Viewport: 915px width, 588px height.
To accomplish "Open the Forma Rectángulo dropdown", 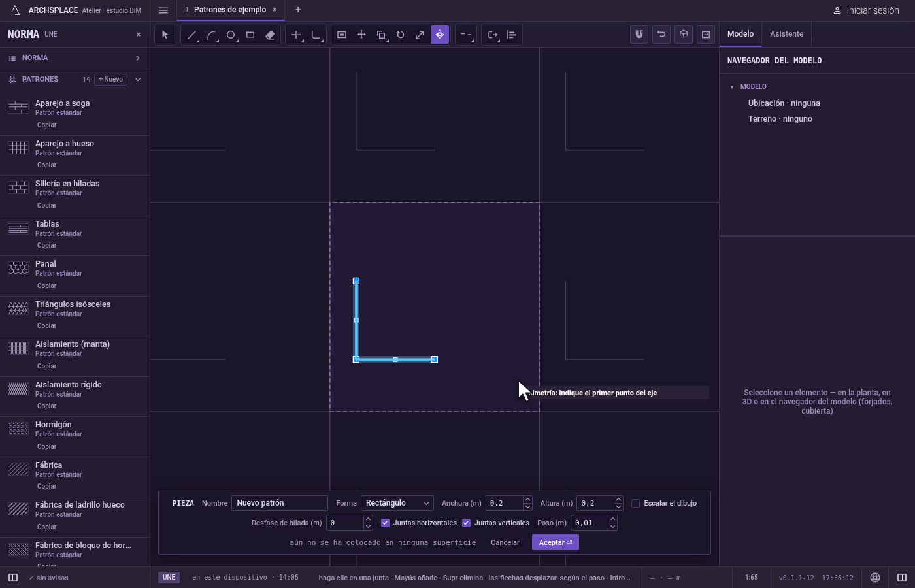I will 397,503.
